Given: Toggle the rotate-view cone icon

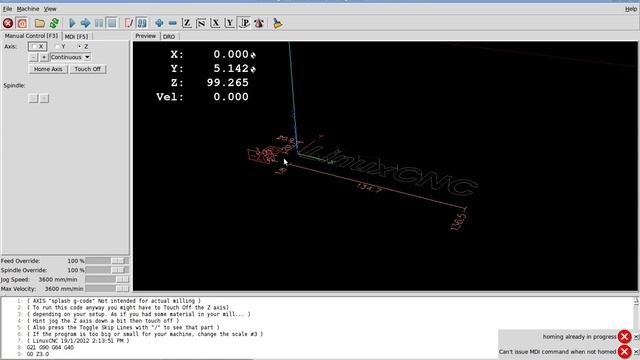Looking at the screenshot, I should pos(259,23).
